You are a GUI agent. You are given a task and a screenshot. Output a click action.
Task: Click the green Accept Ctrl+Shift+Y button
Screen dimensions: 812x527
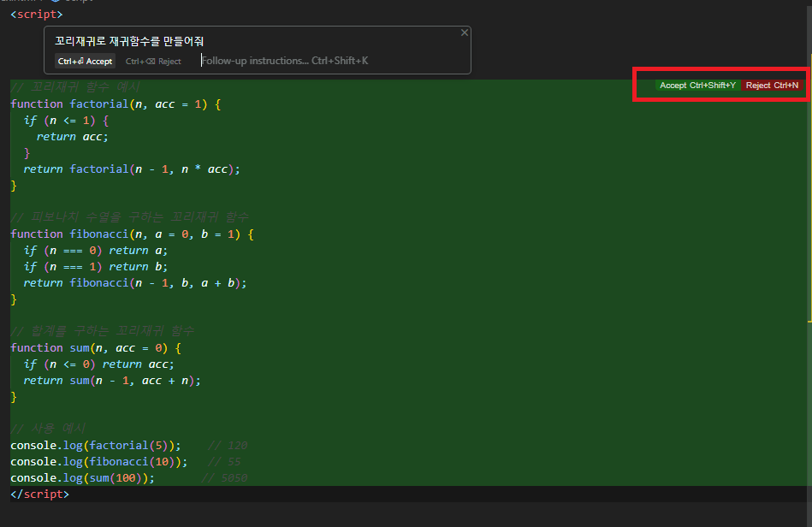click(x=697, y=86)
